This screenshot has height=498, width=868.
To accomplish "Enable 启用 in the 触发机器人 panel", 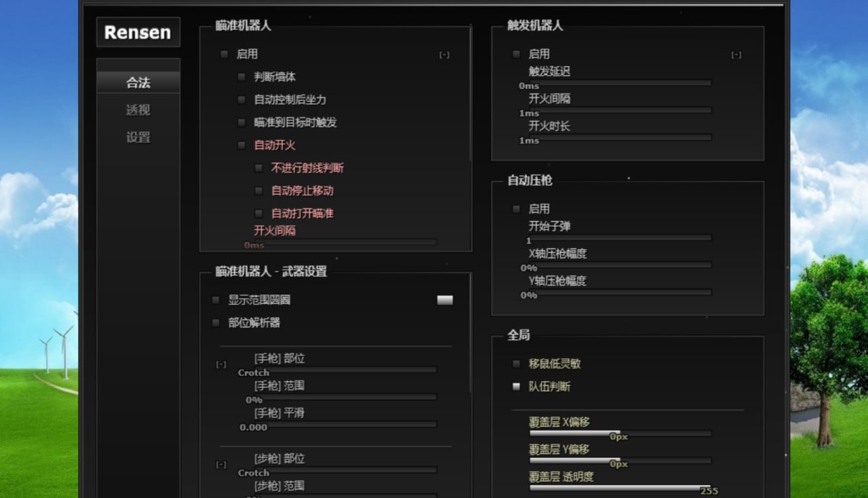I will tap(516, 54).
